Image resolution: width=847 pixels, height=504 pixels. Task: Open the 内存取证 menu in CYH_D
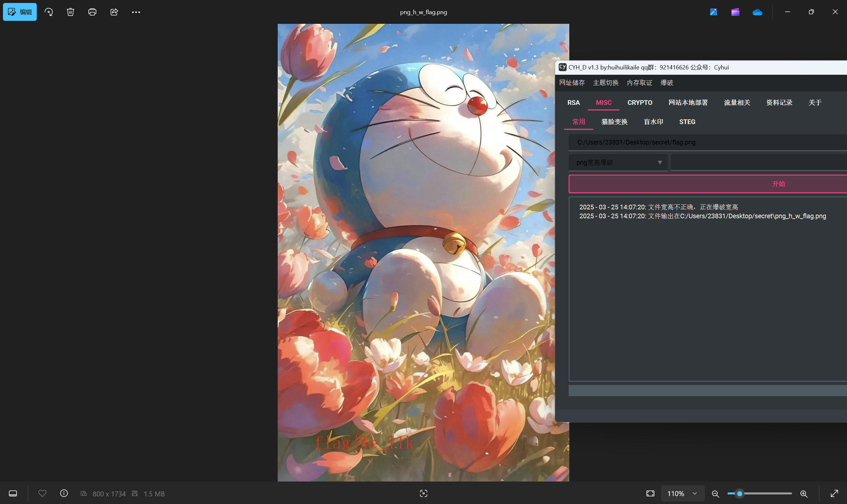[639, 83]
